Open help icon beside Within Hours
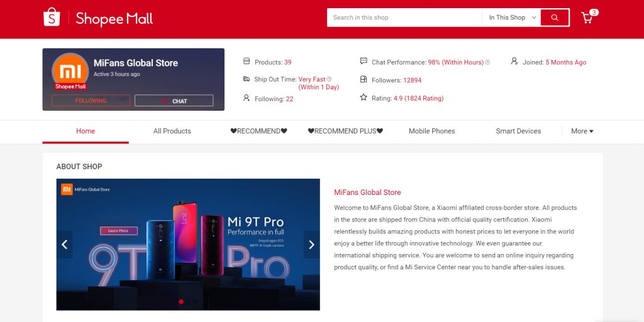This screenshot has width=644, height=322. click(x=487, y=62)
